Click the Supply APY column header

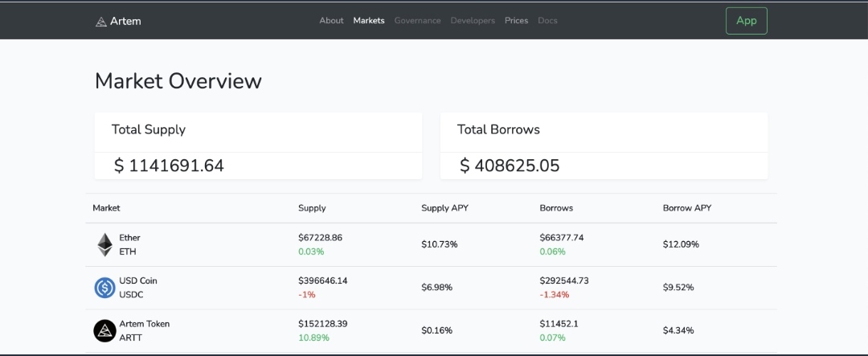(444, 208)
